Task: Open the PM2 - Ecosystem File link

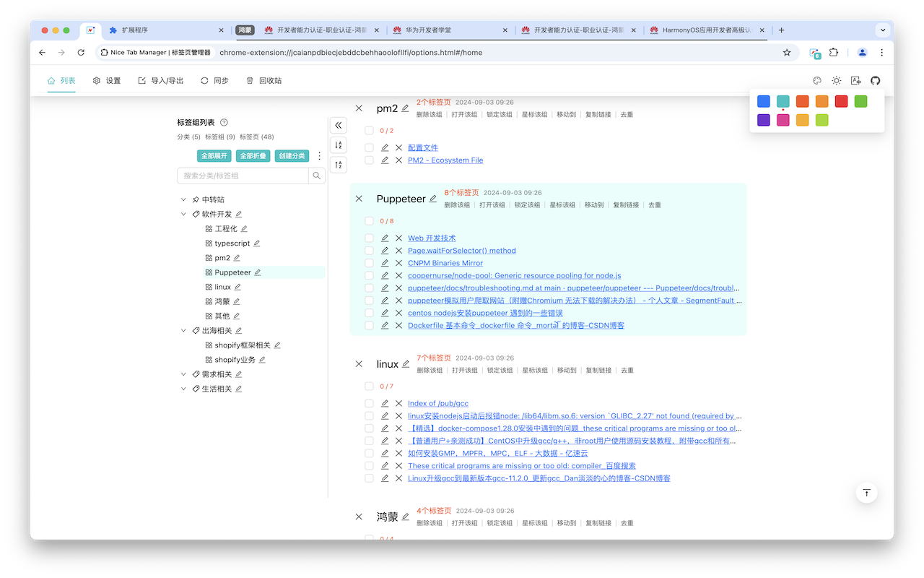Action: tap(445, 160)
